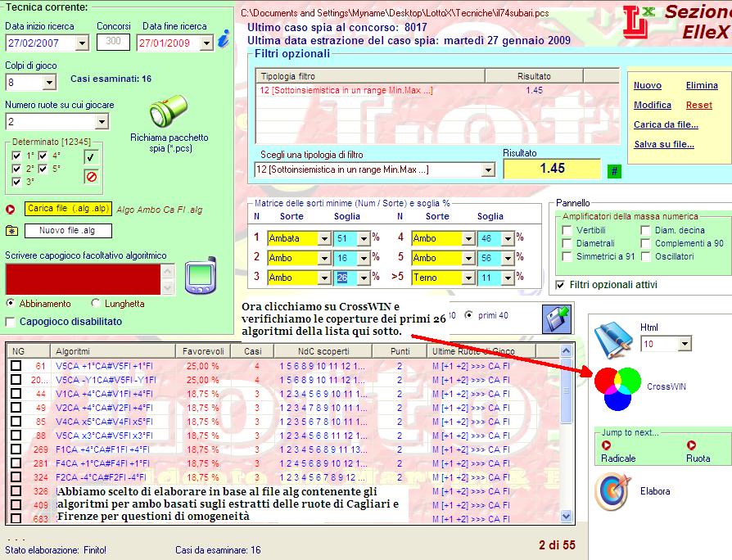This screenshot has width=732, height=560.
Task: Click the green hash icon beside Risultato
Action: tap(614, 171)
